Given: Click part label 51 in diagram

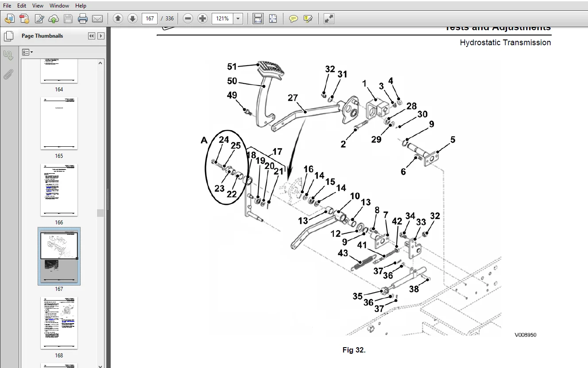Looking at the screenshot, I should pyautogui.click(x=232, y=67).
